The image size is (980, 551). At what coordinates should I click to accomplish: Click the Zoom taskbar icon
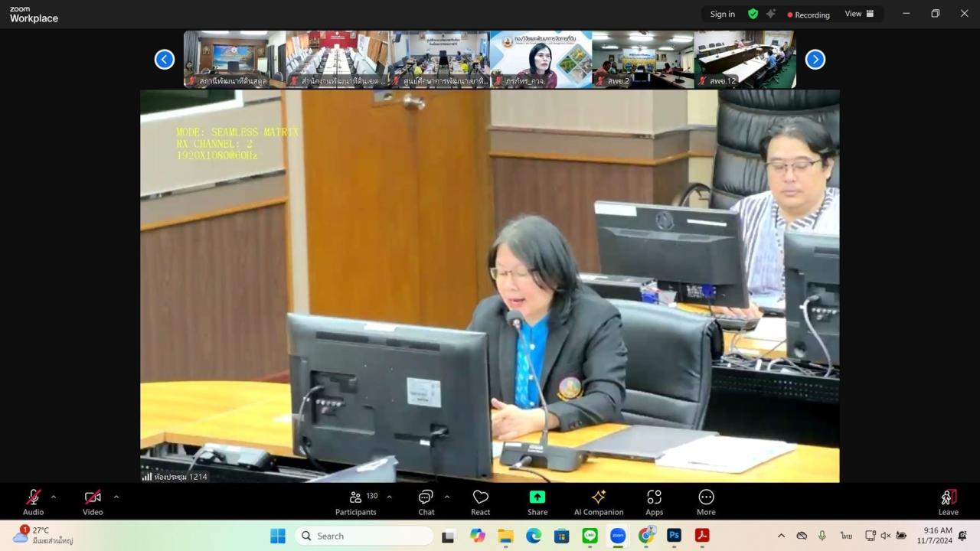click(x=618, y=536)
